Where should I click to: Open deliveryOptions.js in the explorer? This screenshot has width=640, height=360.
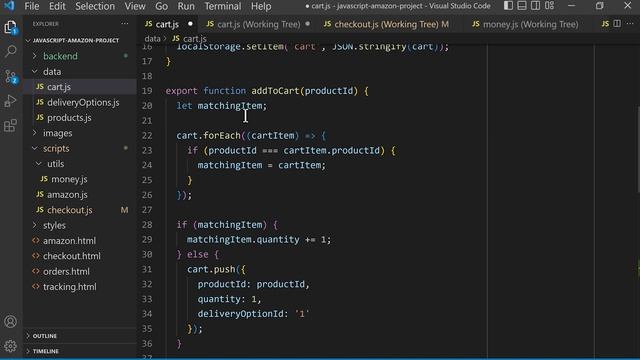pyautogui.click(x=80, y=102)
